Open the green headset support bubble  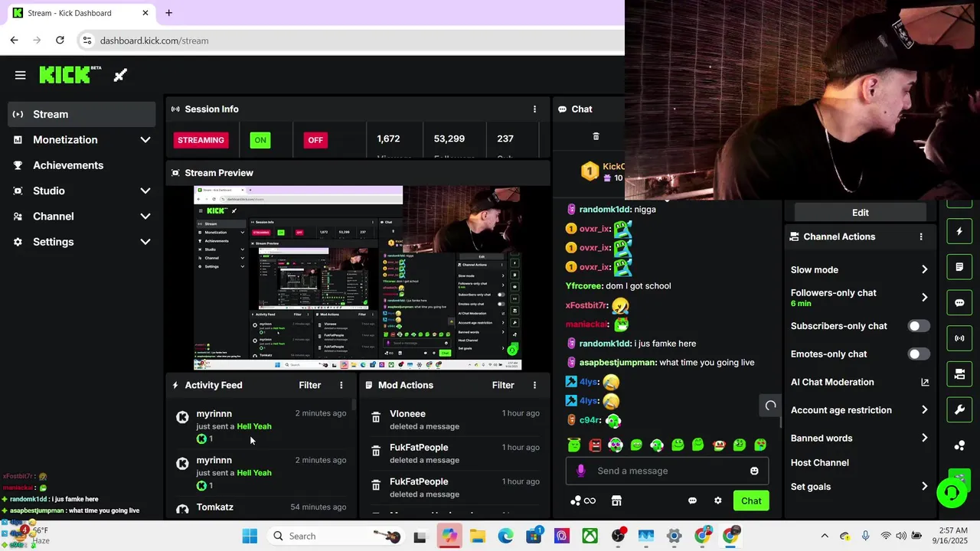point(952,492)
